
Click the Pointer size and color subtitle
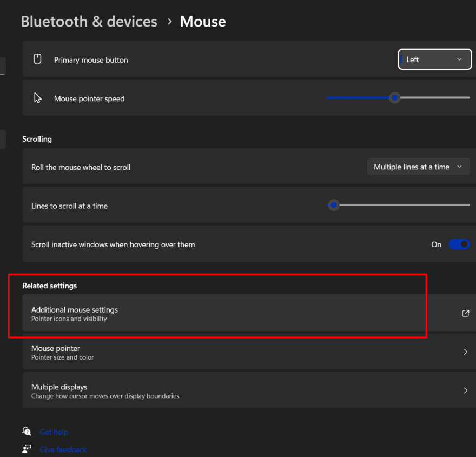point(63,357)
